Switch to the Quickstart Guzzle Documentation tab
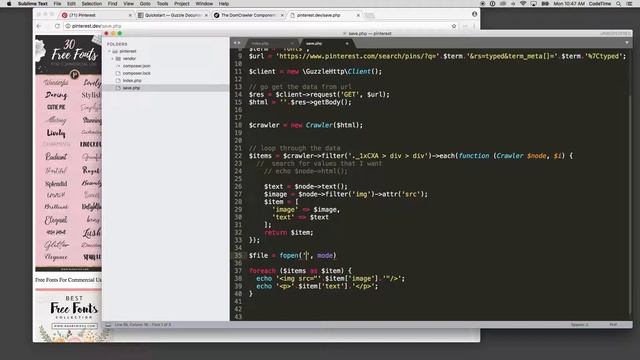 pyautogui.click(x=172, y=15)
